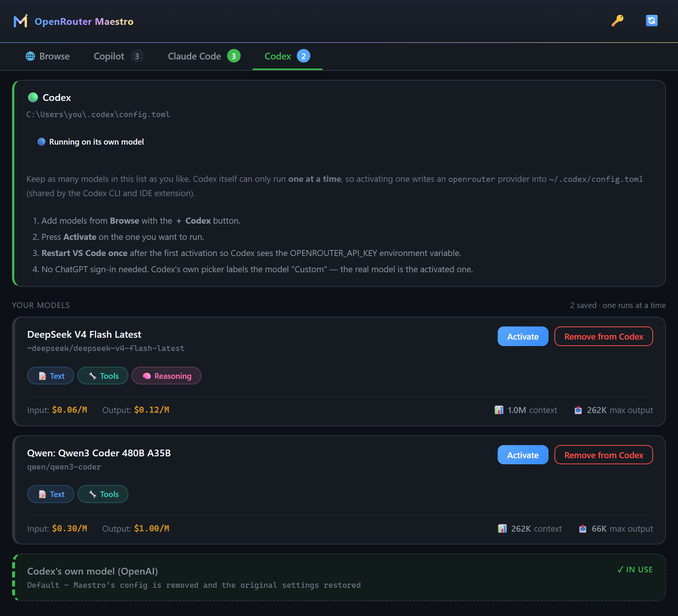Screen dimensions: 678x616
Task: Click the output icon next to 262K max output
Action: point(578,410)
